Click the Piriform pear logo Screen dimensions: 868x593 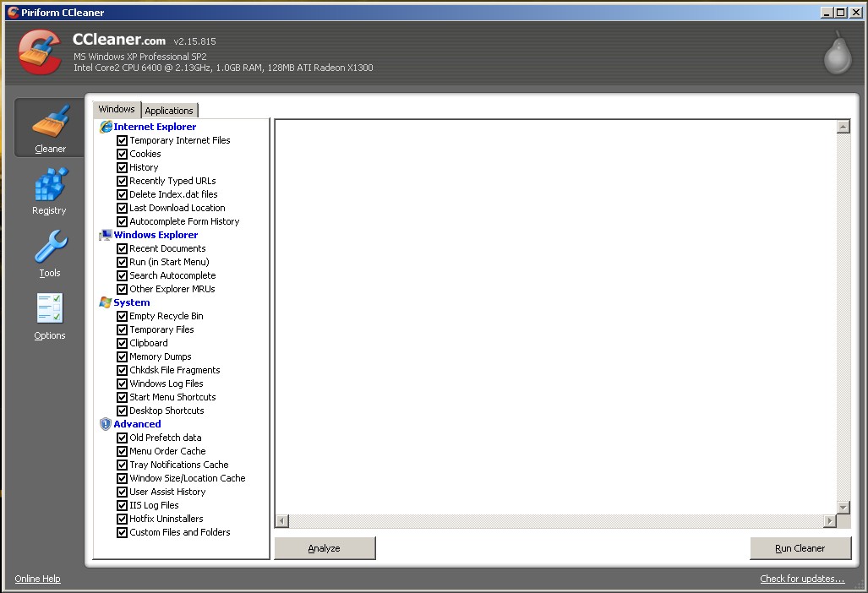(x=837, y=54)
